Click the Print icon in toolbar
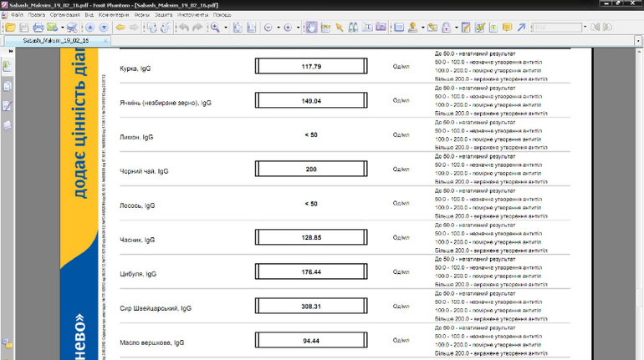The height and width of the screenshot is (360, 644). (38, 28)
